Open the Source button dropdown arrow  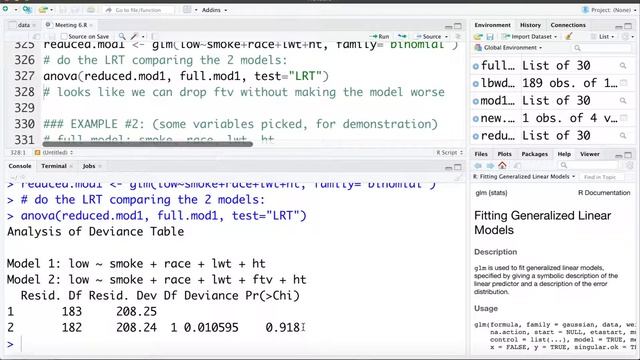tap(447, 37)
